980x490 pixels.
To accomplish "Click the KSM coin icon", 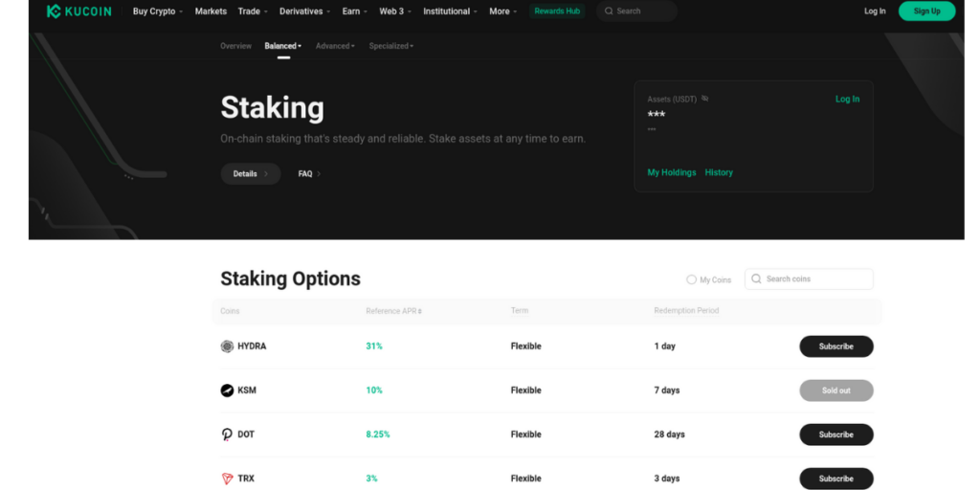I will pos(227,390).
